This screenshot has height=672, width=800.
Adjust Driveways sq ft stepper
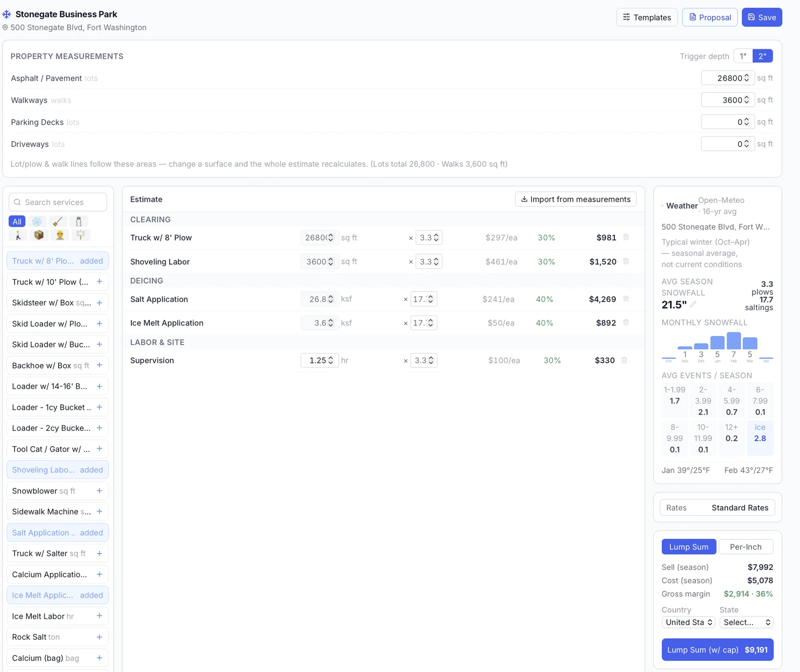746,144
